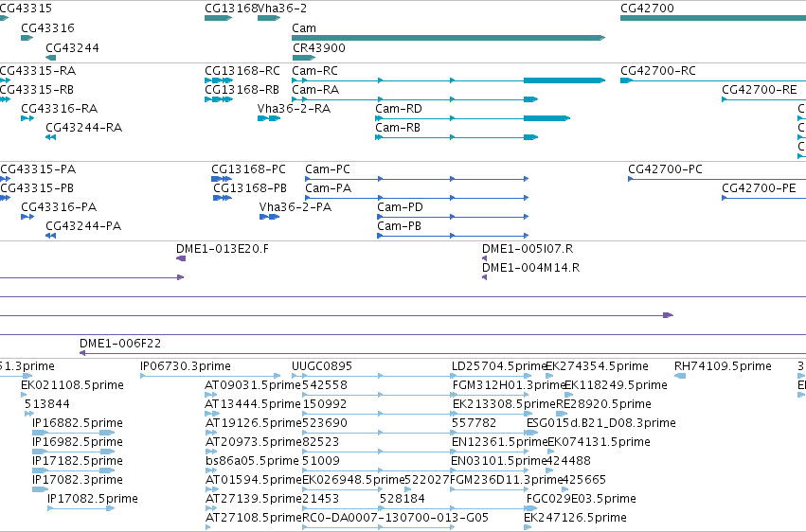Select Cam-RB transcript label
Viewport: 806px width, 532px height.
coord(398,128)
